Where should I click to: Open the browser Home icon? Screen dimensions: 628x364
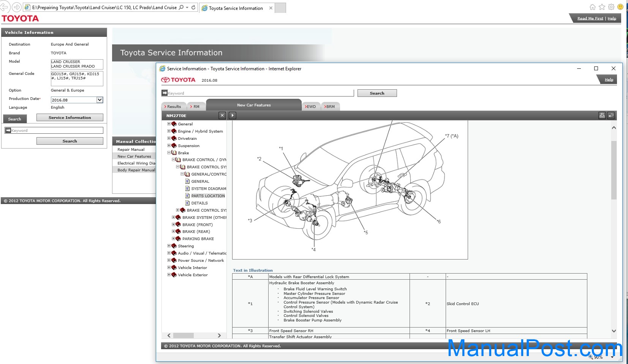click(593, 7)
